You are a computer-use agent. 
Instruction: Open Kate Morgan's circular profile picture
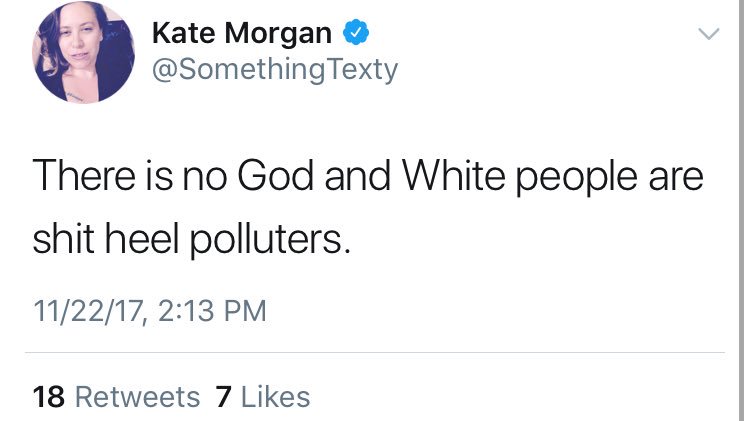tap(83, 52)
